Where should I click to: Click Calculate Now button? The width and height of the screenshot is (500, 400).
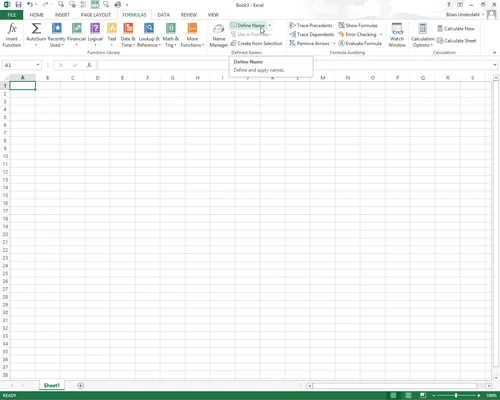(x=455, y=29)
